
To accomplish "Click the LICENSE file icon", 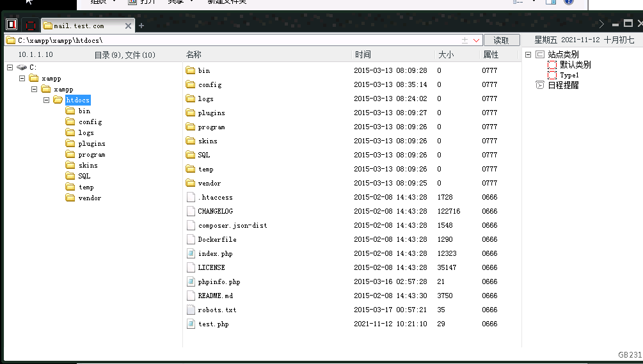I will click(191, 267).
